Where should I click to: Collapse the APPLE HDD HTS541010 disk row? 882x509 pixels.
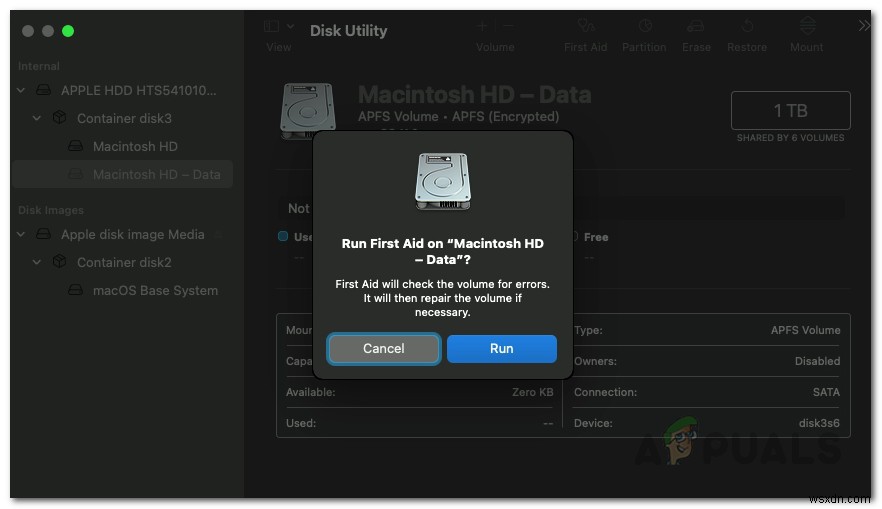point(21,90)
